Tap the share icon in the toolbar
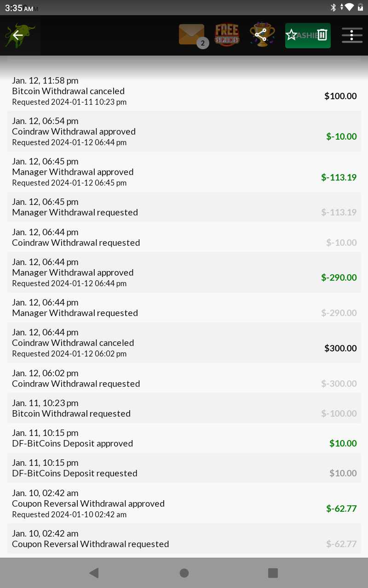Viewport: 368px width, 588px height. tap(261, 35)
